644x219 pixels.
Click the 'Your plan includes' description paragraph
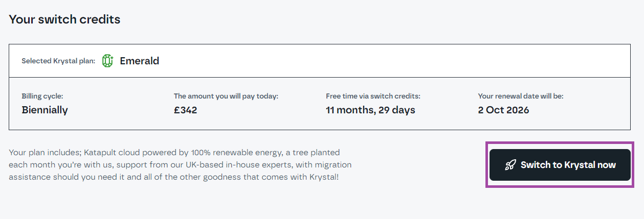180,165
